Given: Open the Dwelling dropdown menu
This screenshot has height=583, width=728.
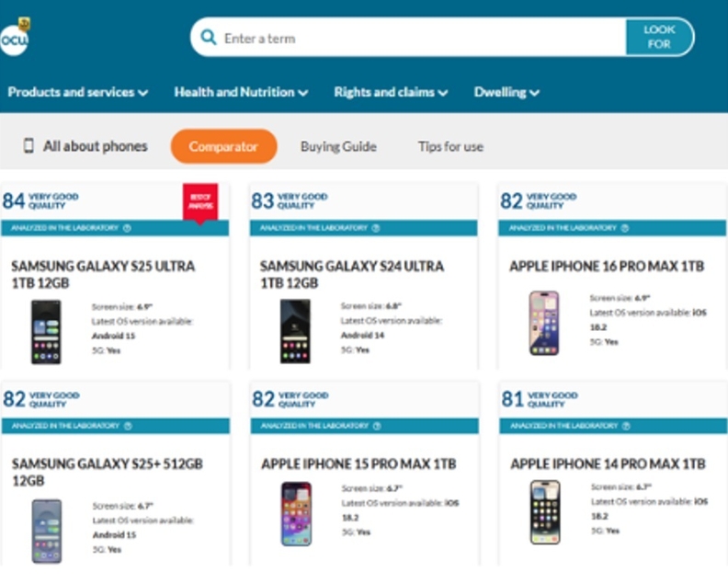Looking at the screenshot, I should 506,92.
